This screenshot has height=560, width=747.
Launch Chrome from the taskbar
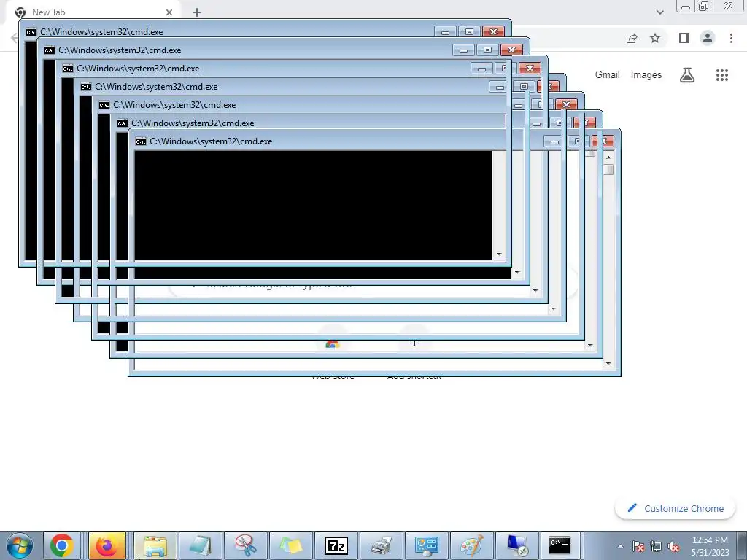[62, 545]
